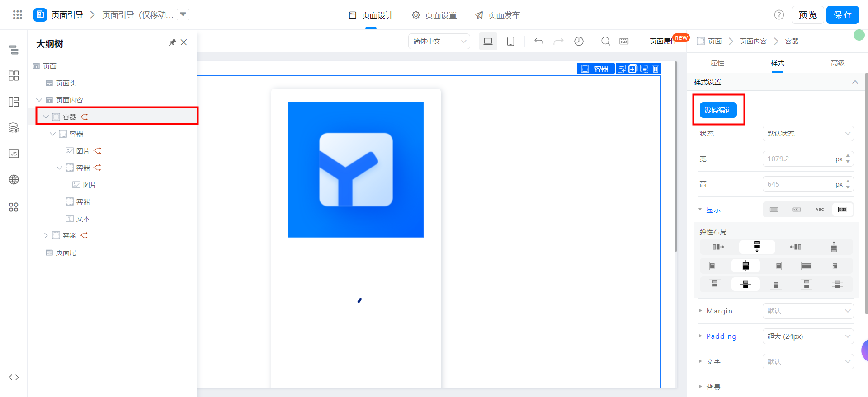This screenshot has height=397, width=868.
Task: Open the component library sidebar icon
Action: point(14,75)
